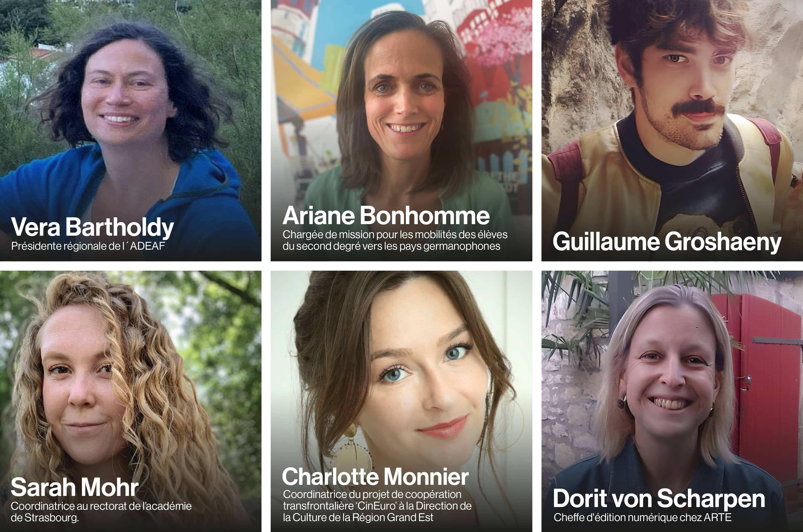Click Cheffe d'édition numérique chez ARTE caption
This screenshot has width=803, height=532.
tap(642, 517)
